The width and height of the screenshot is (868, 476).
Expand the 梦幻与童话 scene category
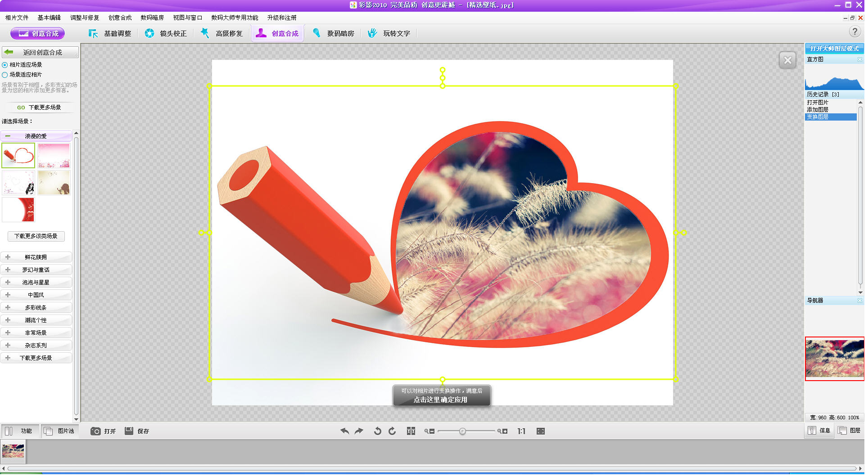tap(36, 271)
